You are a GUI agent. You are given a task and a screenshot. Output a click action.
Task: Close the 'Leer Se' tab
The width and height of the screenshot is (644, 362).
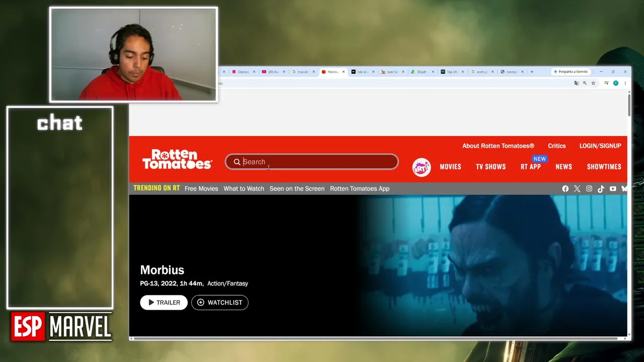tap(403, 72)
